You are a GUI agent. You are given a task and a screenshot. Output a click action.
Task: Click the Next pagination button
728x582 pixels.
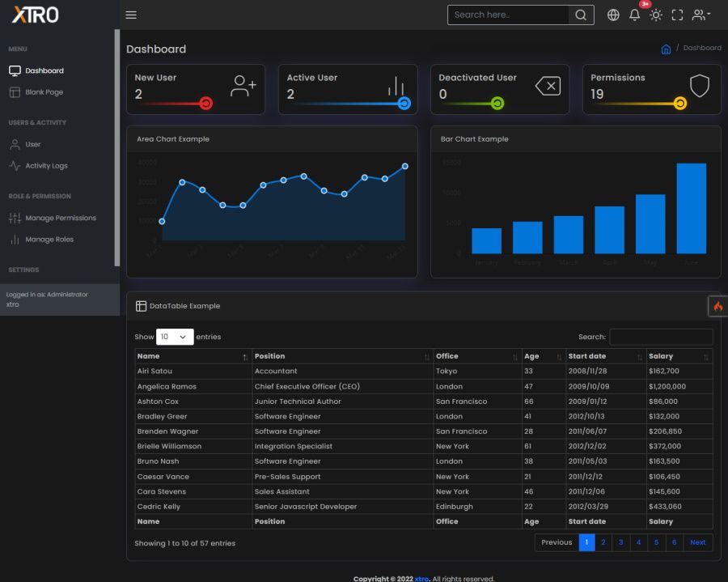(x=697, y=542)
